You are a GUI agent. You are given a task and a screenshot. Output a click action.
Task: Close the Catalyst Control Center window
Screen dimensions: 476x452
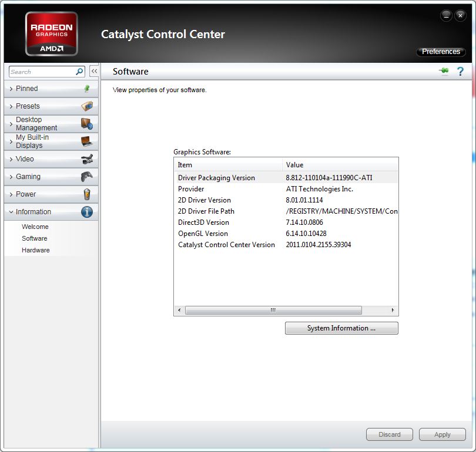(460, 15)
